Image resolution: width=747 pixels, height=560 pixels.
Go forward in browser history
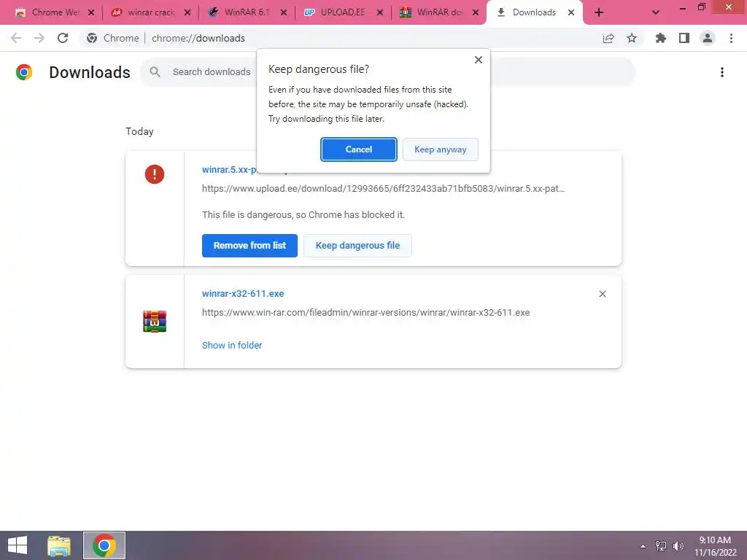39,38
